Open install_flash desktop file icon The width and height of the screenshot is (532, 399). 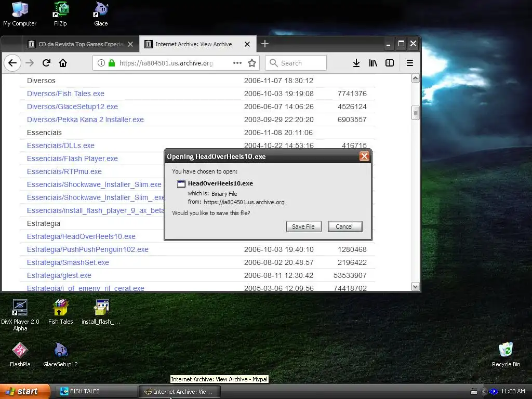101,312
